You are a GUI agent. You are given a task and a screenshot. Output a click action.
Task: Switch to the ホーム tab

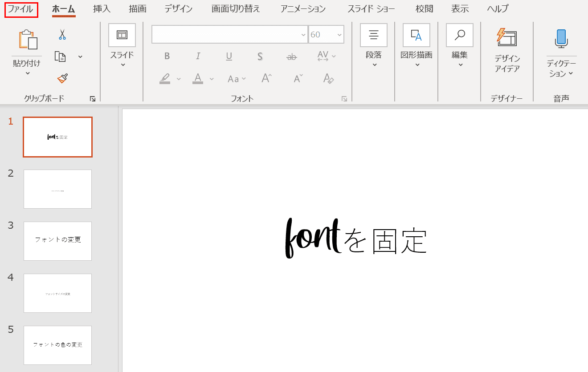tap(63, 9)
